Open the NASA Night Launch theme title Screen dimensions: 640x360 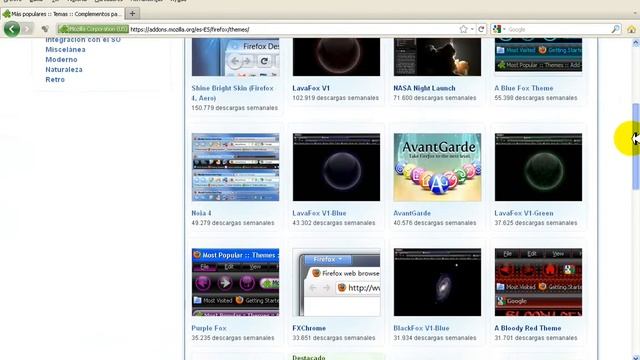point(424,88)
